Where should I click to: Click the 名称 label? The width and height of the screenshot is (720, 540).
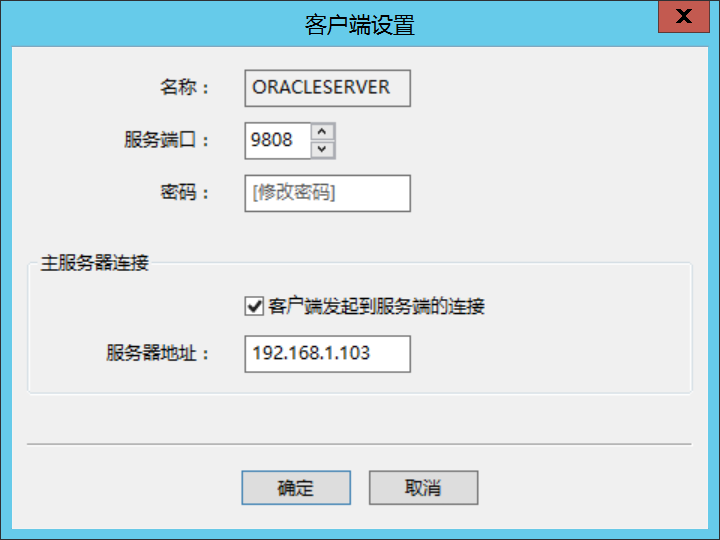(x=185, y=87)
